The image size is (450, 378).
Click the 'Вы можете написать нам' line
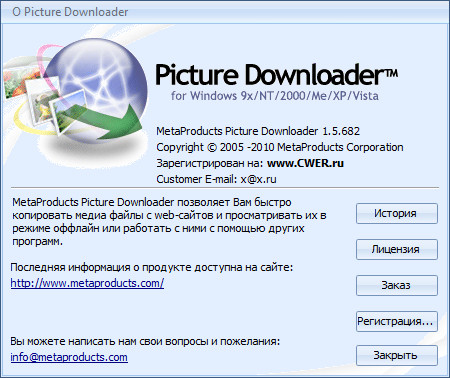tap(145, 341)
